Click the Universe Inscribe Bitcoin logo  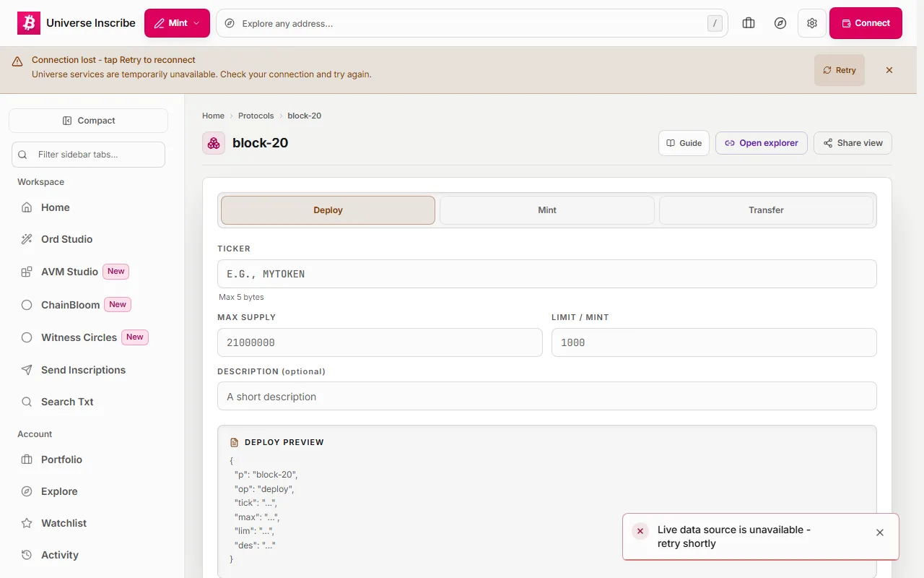pos(29,23)
